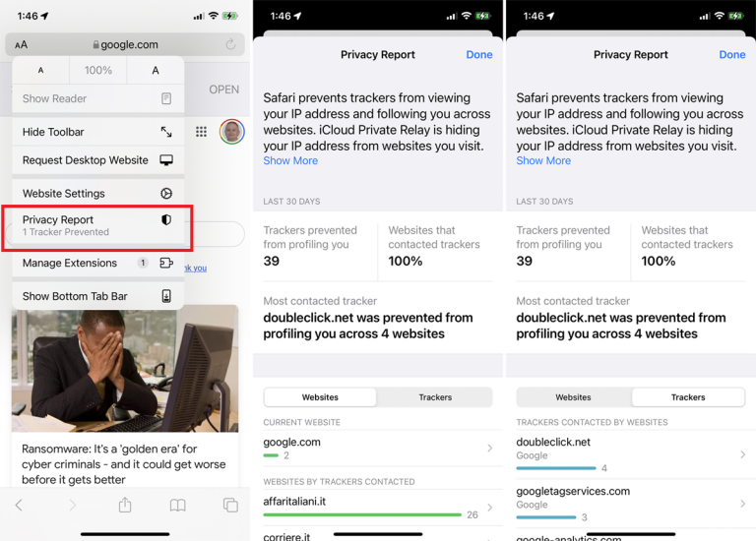This screenshot has width=756, height=541.
Task: Open the Google apps grid icon
Action: (202, 132)
